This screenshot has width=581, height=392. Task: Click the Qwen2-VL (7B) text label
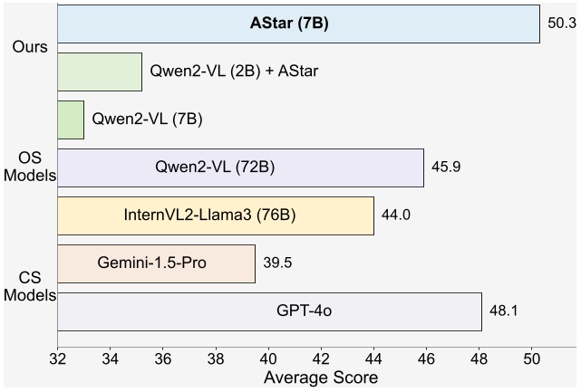pyautogui.click(x=147, y=120)
